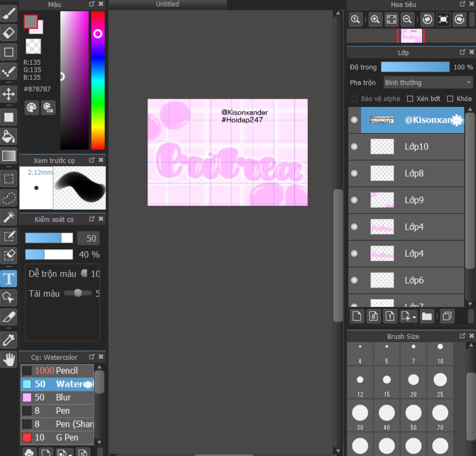Screen dimensions: 476x456
Task: Select the Lớp10 layer row
Action: [406, 147]
